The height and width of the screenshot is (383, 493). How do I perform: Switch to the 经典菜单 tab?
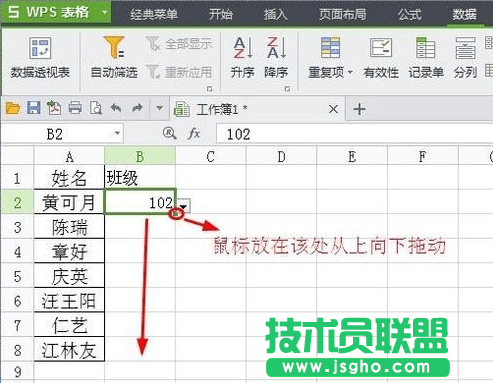click(x=154, y=14)
